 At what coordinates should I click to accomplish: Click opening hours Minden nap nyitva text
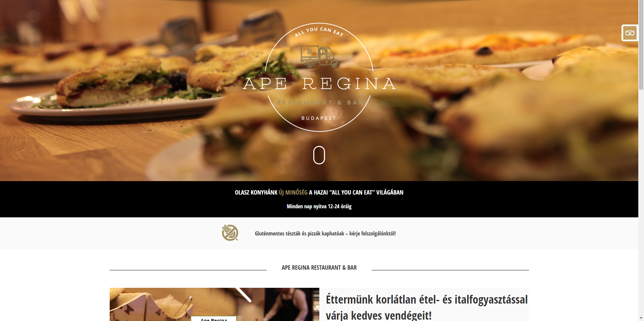[319, 206]
